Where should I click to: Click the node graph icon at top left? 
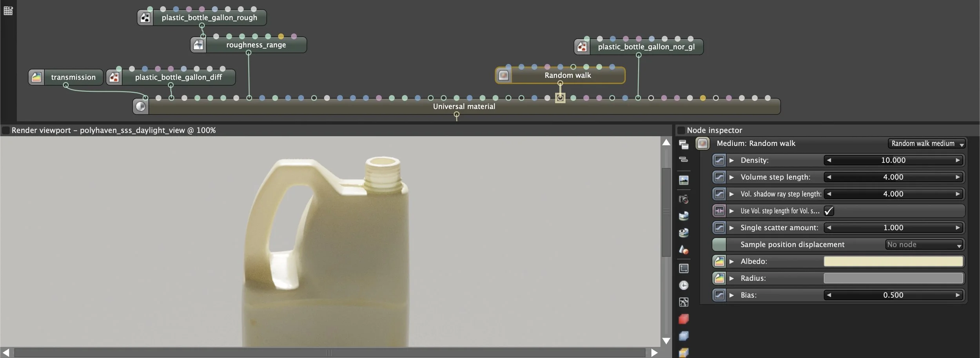pos(8,11)
